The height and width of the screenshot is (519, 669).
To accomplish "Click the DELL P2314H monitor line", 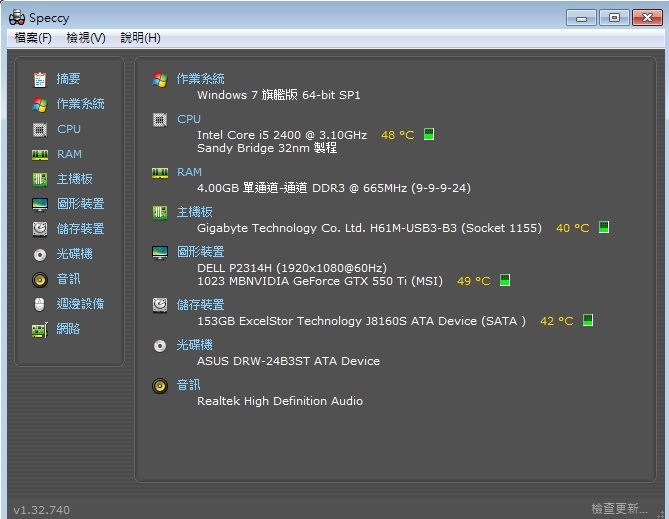I will pyautogui.click(x=292, y=268).
